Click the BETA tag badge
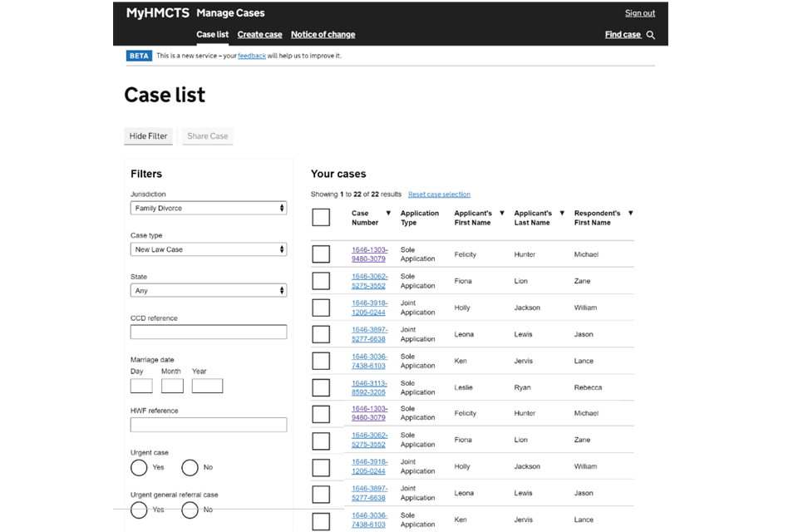This screenshot has height=532, width=798. coord(139,56)
